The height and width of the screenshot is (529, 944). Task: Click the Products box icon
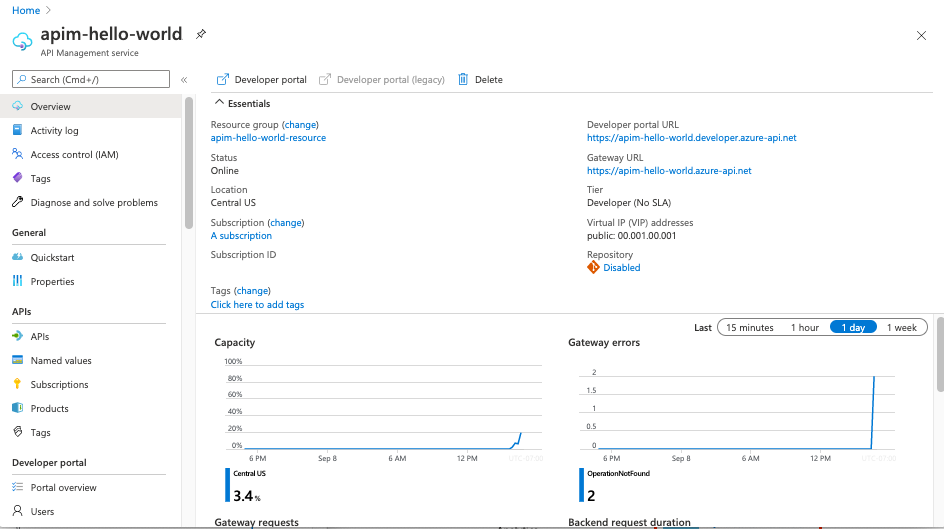pyautogui.click(x=17, y=408)
